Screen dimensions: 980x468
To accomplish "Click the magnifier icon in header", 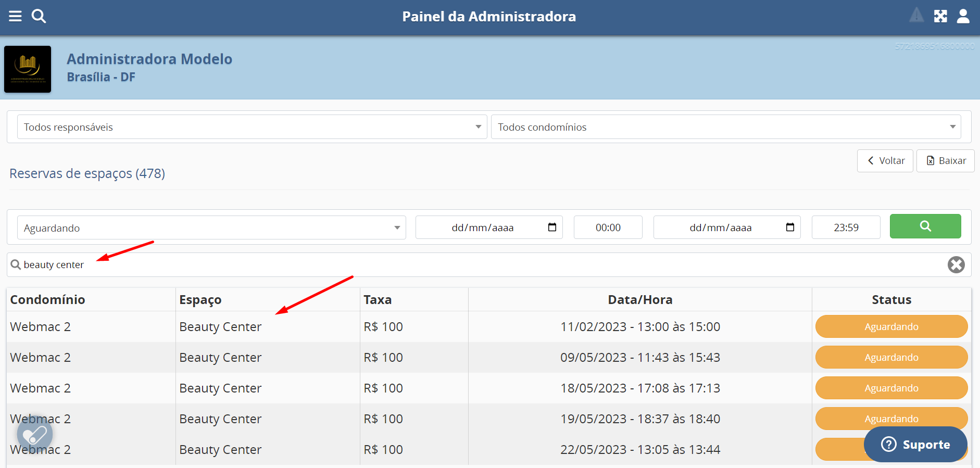I will pos(39,16).
